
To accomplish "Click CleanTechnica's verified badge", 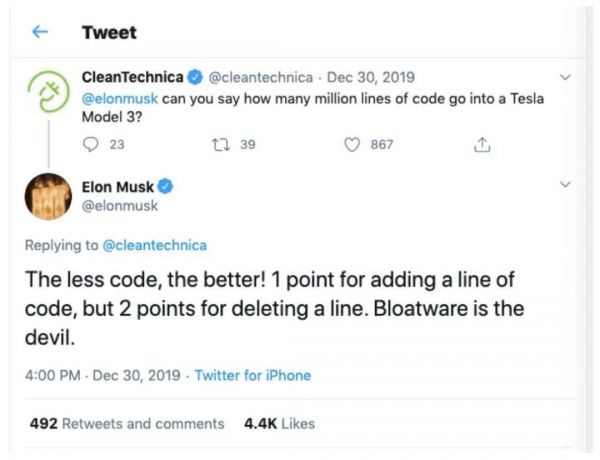I will tap(197, 77).
